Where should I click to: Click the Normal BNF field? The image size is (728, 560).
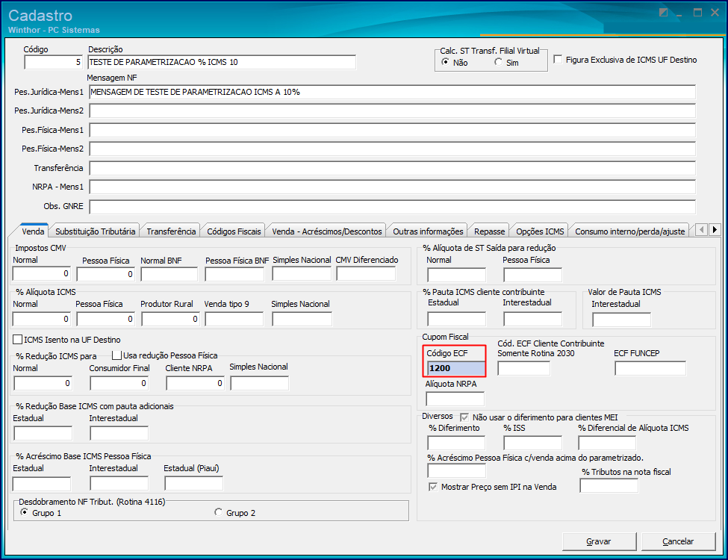[169, 275]
